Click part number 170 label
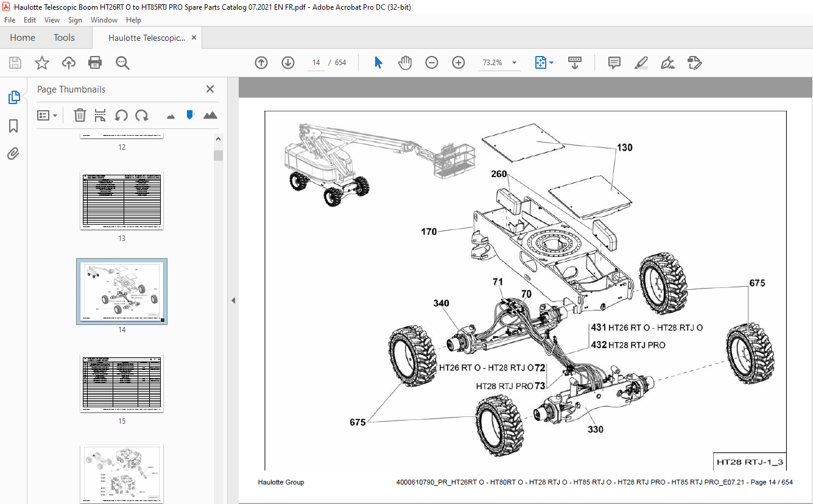 [x=429, y=231]
